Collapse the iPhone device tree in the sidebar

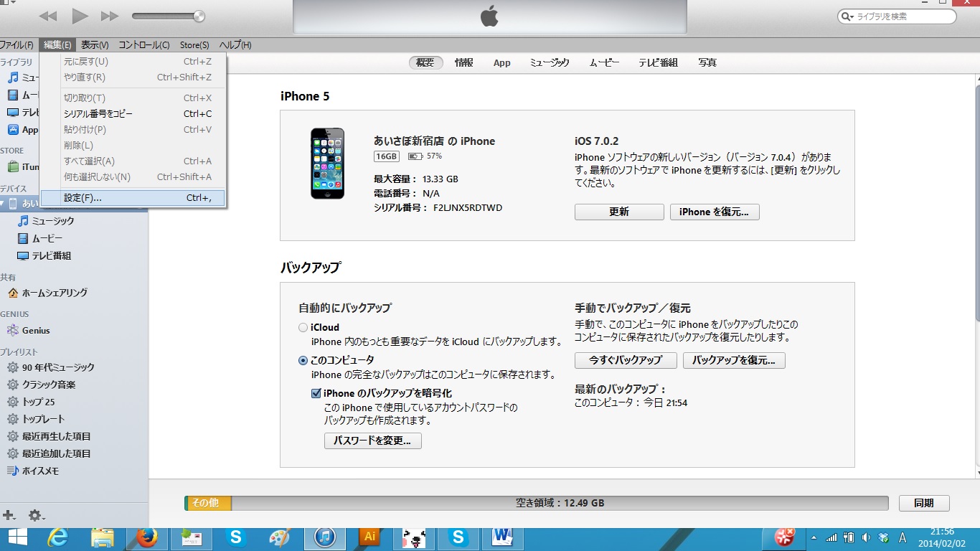click(3, 204)
